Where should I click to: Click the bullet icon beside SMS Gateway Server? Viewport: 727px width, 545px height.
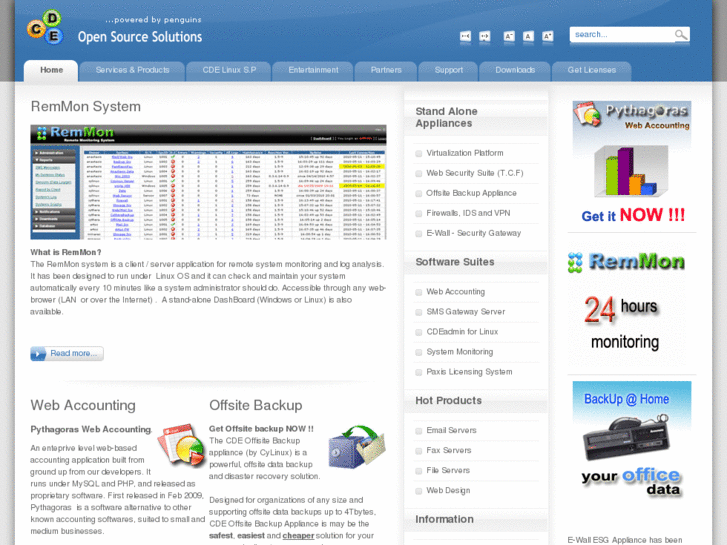click(419, 312)
